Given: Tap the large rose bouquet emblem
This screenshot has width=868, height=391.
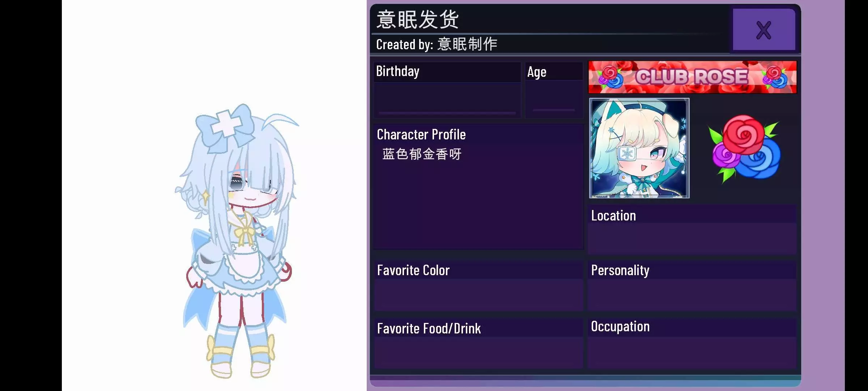Looking at the screenshot, I should (745, 149).
